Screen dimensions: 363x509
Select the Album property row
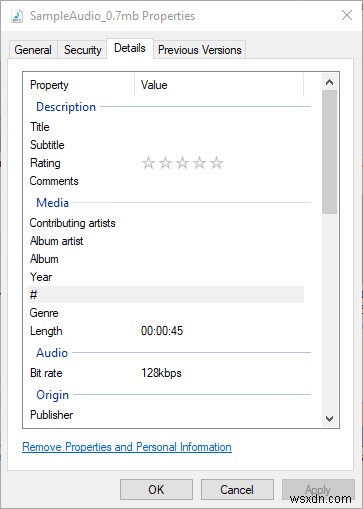click(166, 259)
